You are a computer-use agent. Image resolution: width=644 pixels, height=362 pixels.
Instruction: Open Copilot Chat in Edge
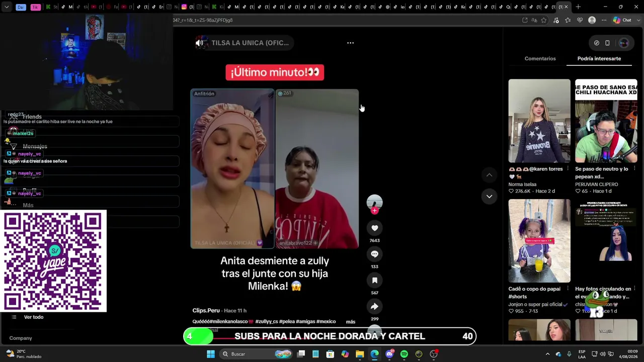tap(622, 20)
